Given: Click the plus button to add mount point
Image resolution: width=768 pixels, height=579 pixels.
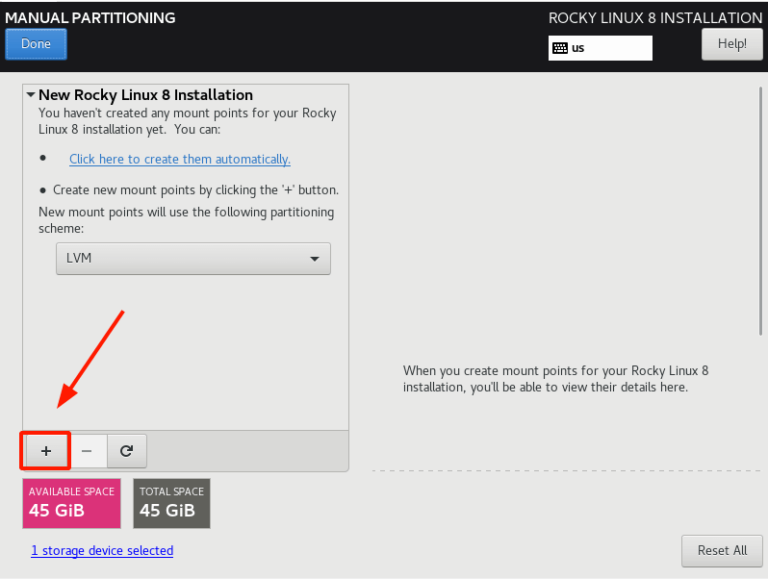Looking at the screenshot, I should tap(46, 451).
